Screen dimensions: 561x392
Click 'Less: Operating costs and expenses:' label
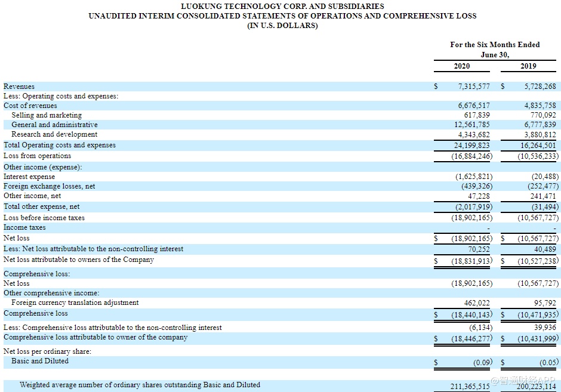pos(61,96)
